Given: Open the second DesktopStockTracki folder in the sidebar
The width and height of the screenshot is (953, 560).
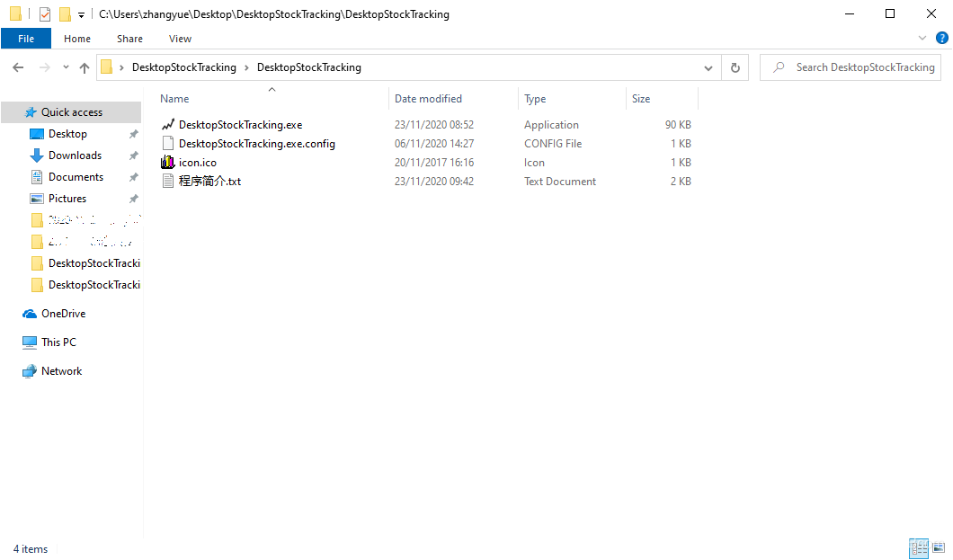Looking at the screenshot, I should click(94, 285).
